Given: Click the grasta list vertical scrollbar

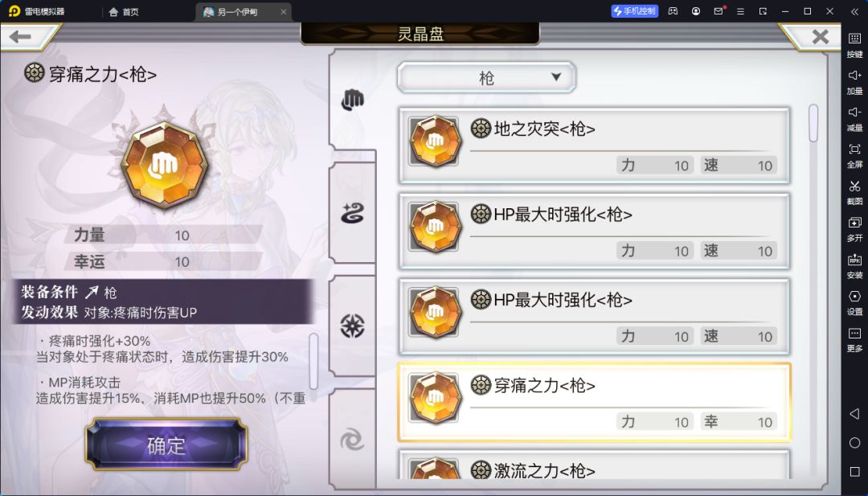Looking at the screenshot, I should click(813, 124).
